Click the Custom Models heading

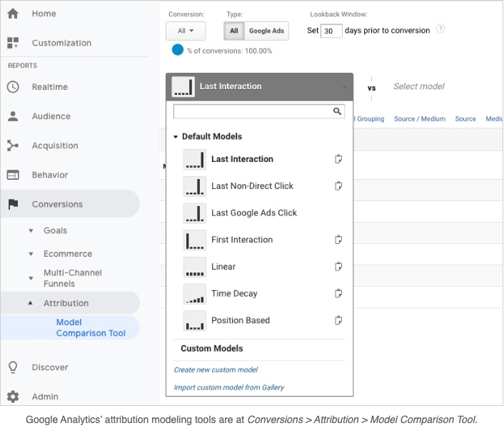[x=212, y=349]
